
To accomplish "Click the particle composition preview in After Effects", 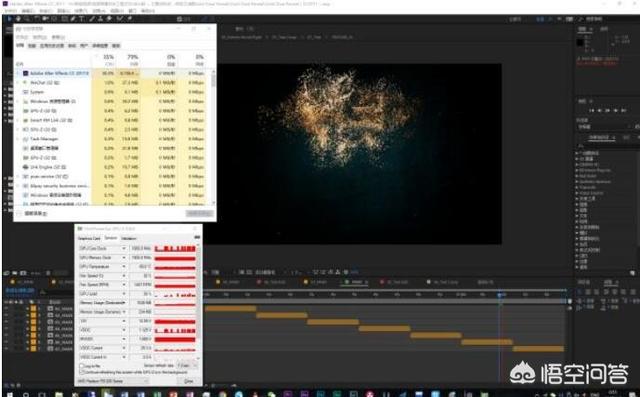I will 353,154.
